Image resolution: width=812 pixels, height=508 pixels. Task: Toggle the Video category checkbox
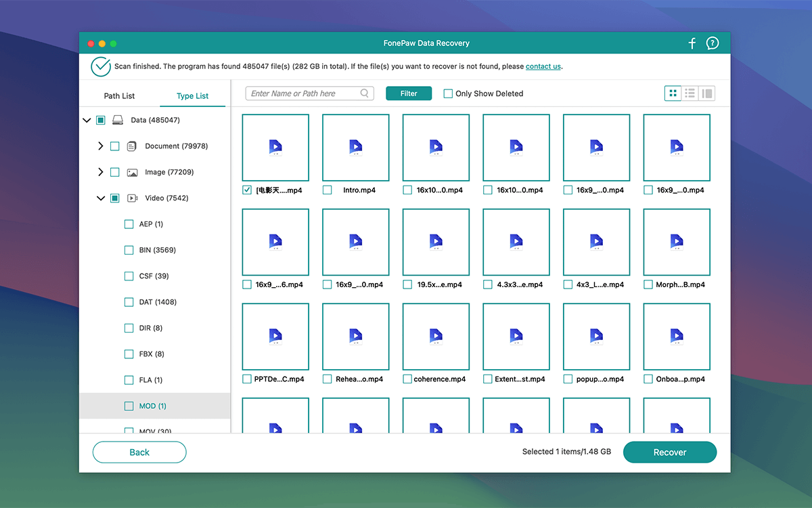114,198
